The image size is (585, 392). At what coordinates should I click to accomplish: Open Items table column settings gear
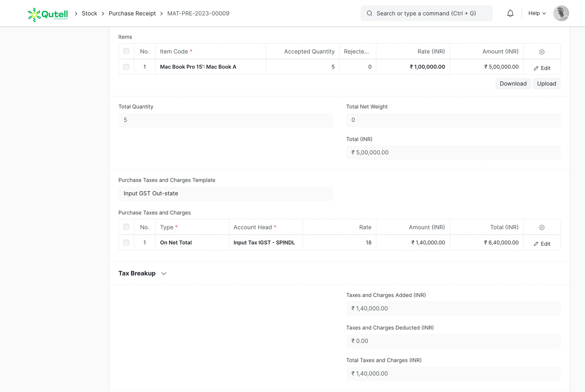pyautogui.click(x=541, y=52)
